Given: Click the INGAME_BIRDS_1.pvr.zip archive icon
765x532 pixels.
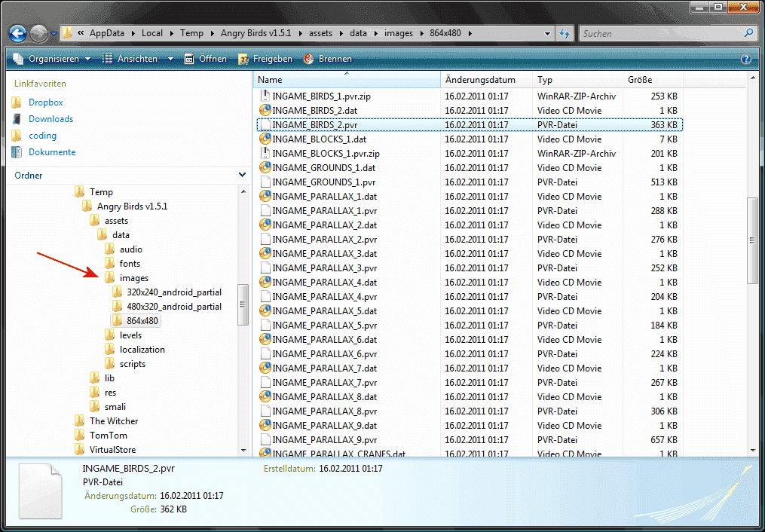Looking at the screenshot, I should [x=265, y=96].
